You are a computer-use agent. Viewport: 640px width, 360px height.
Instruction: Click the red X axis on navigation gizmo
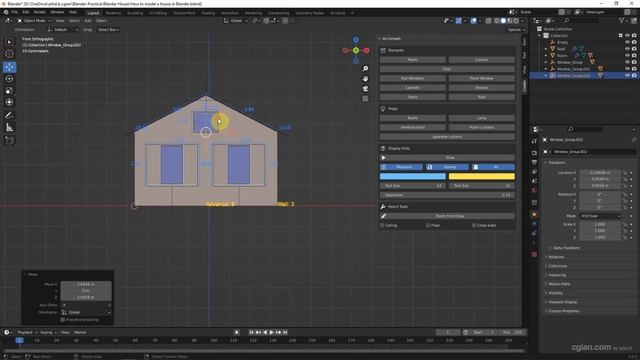pos(367,50)
